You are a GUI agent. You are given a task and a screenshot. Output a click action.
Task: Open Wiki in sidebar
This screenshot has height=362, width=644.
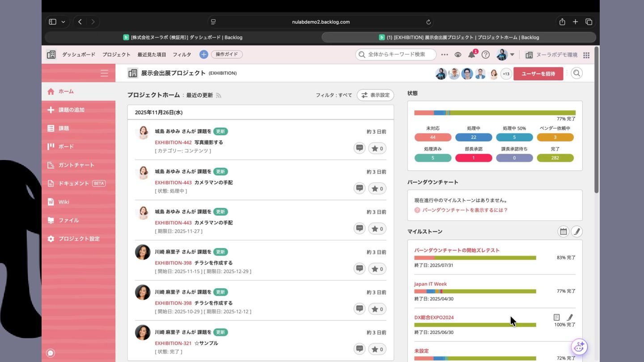[x=78, y=202]
